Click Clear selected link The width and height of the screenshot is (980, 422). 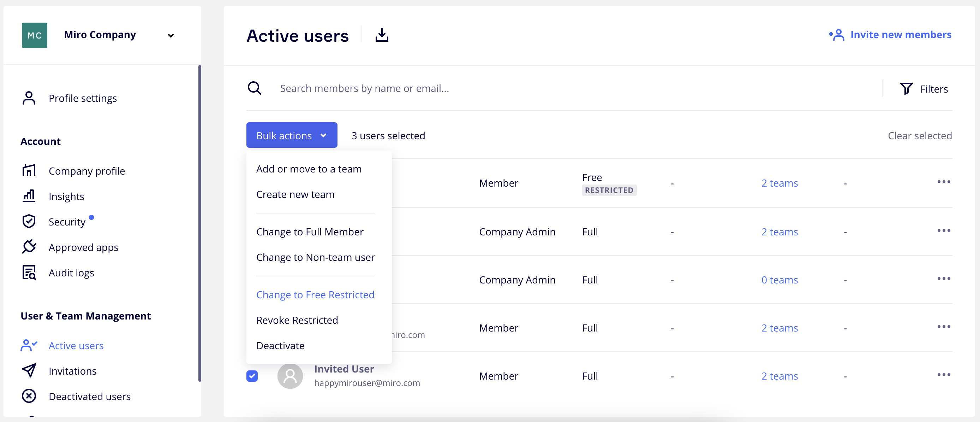[920, 136]
